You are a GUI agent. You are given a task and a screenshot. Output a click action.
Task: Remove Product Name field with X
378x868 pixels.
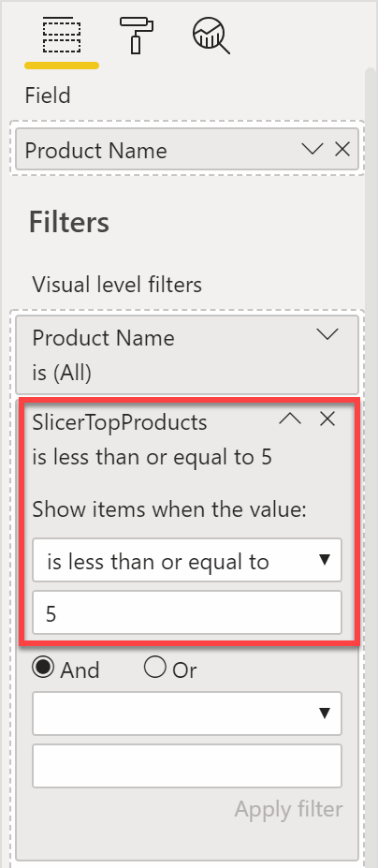tap(342, 149)
